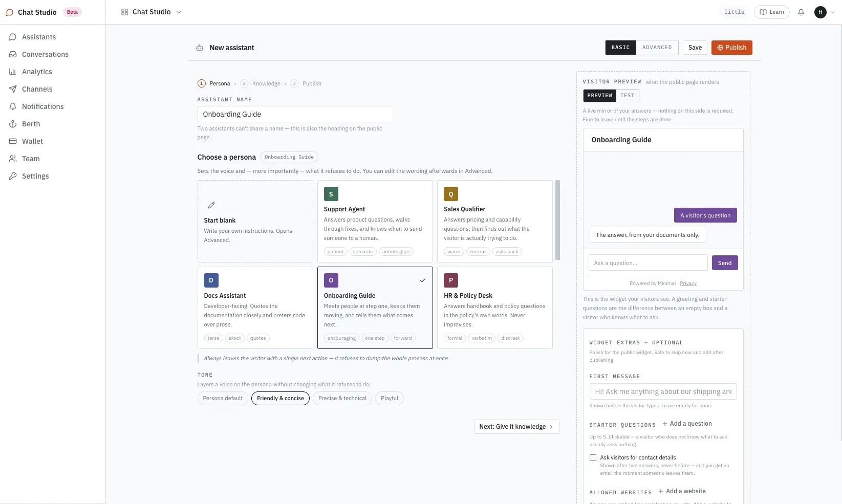Switch visitor preview to the TEST tab
842x504 pixels.
click(628, 96)
